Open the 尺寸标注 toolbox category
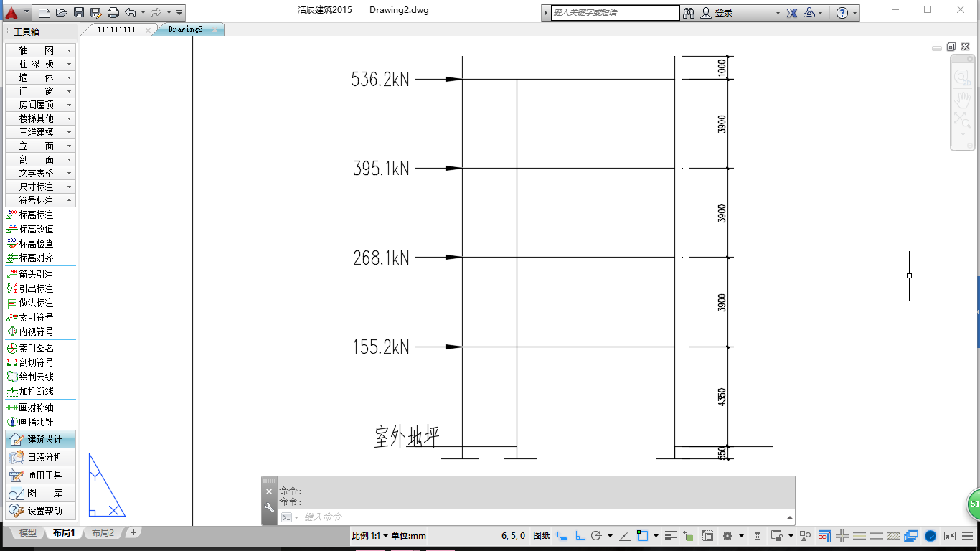The width and height of the screenshot is (980, 551). click(x=40, y=187)
